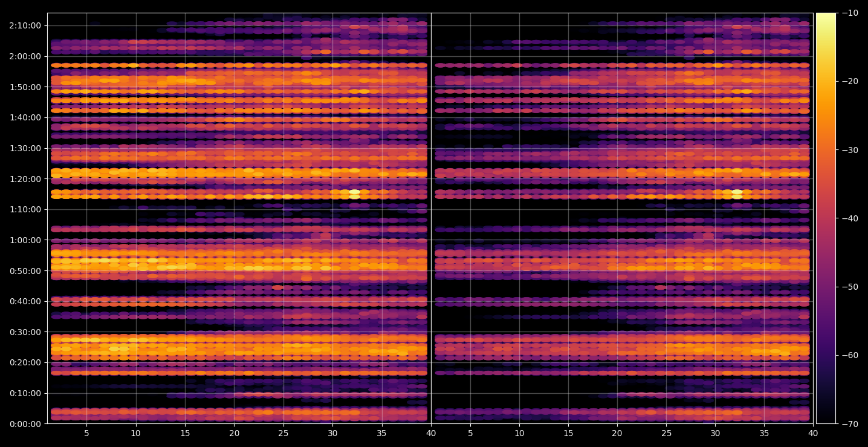The width and height of the screenshot is (868, 447).
Task: Click the right panel's x-axis label 30
Action: 715,433
